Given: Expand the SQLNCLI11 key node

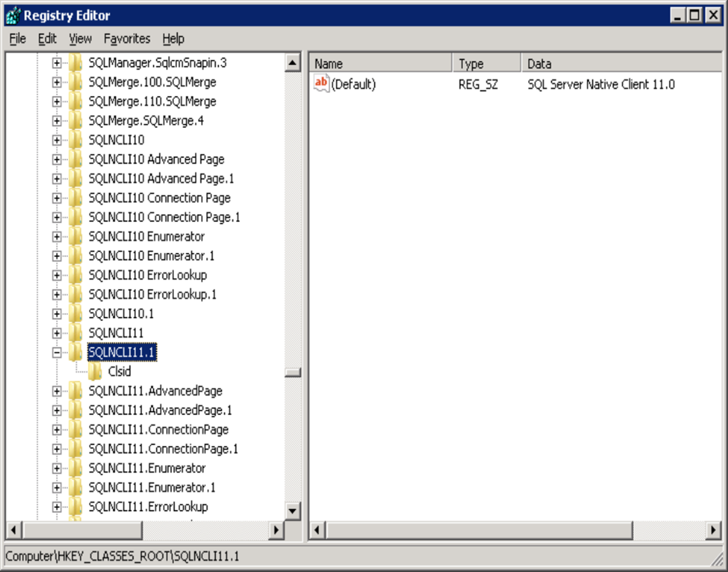Looking at the screenshot, I should [x=57, y=333].
